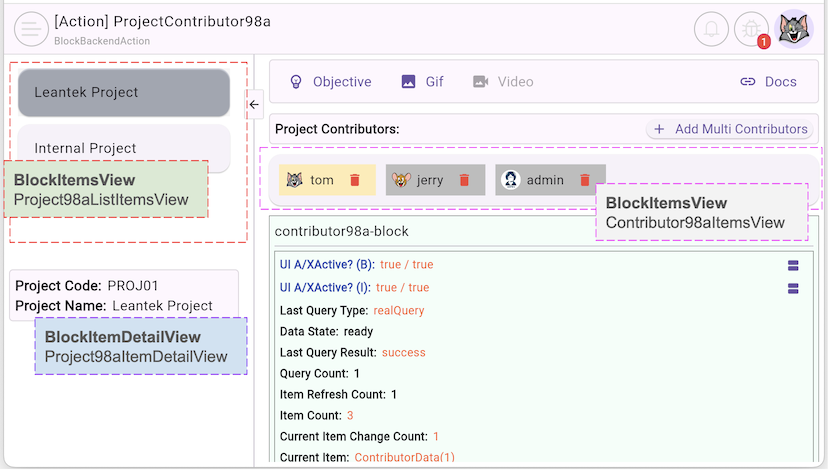This screenshot has height=470, width=828.
Task: Switch to the Objective tab
Action: [x=330, y=82]
